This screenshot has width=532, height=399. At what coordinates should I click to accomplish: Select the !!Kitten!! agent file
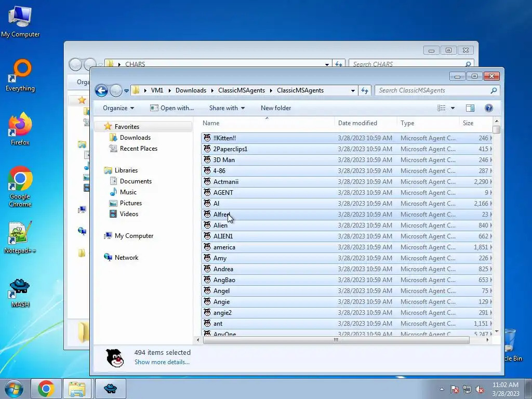(347, 138)
